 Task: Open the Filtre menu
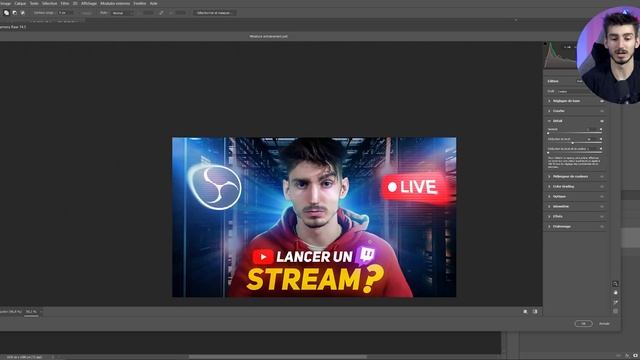coord(65,3)
